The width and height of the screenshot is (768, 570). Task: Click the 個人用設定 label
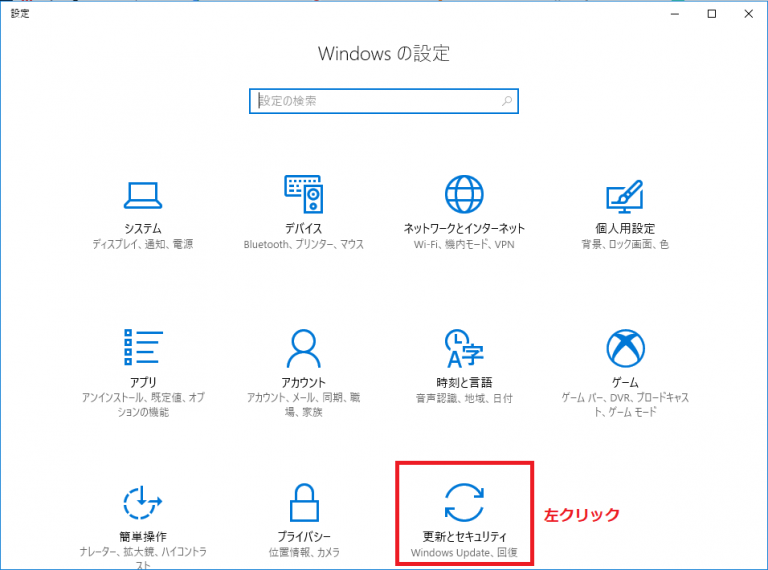625,228
